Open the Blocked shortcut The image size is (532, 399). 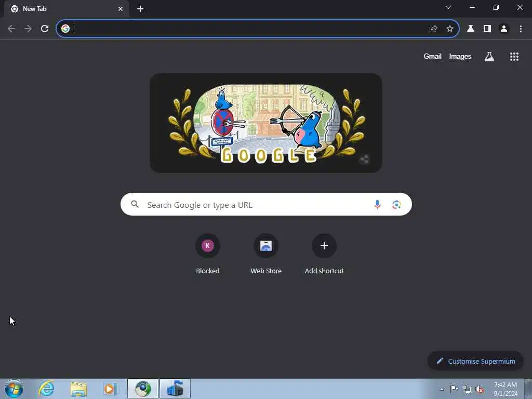(x=208, y=254)
